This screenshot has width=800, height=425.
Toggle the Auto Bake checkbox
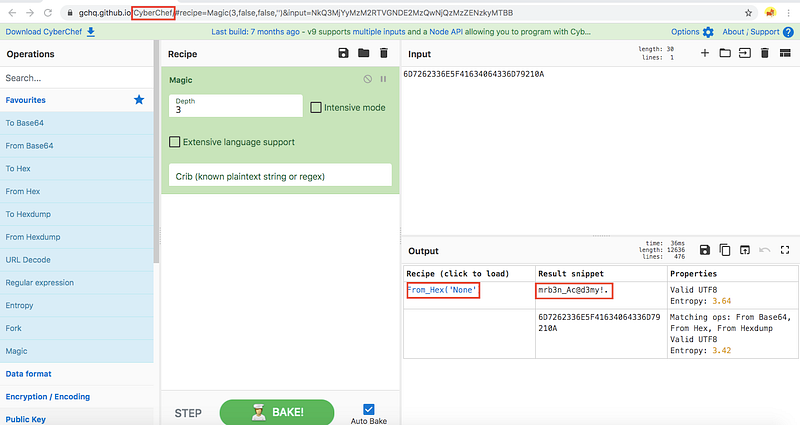367,409
